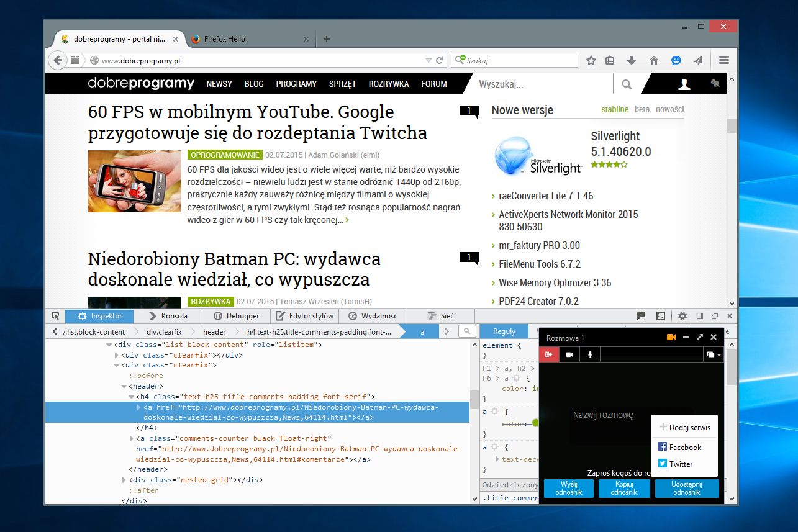Show beta versions in Nowe wersje

pos(642,109)
